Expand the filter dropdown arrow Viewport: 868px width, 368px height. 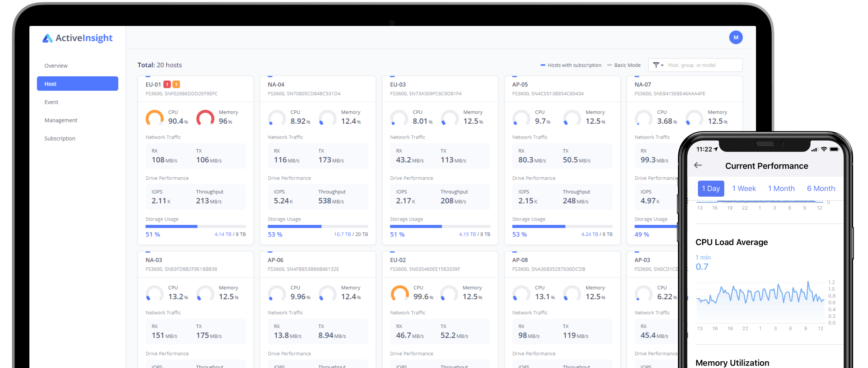[663, 65]
